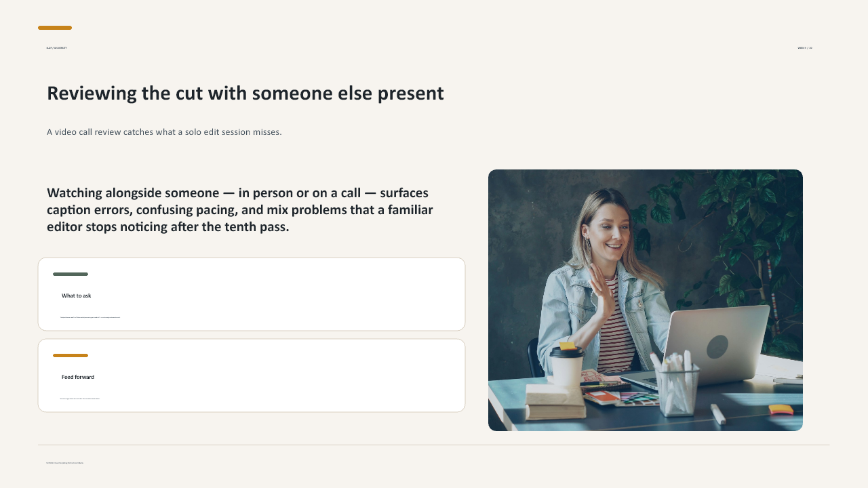The image size is (868, 488).
Task: Click the orange accent bar in the Feed forward card
Action: 71,355
